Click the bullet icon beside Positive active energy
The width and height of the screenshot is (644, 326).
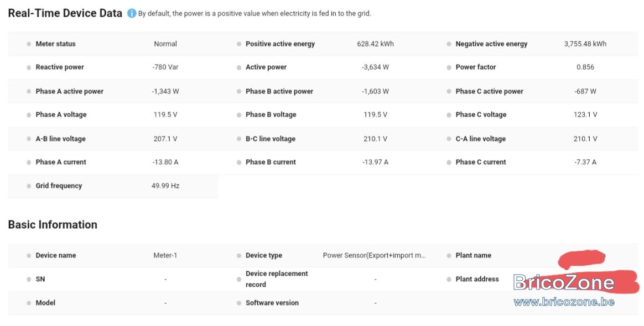click(x=239, y=44)
